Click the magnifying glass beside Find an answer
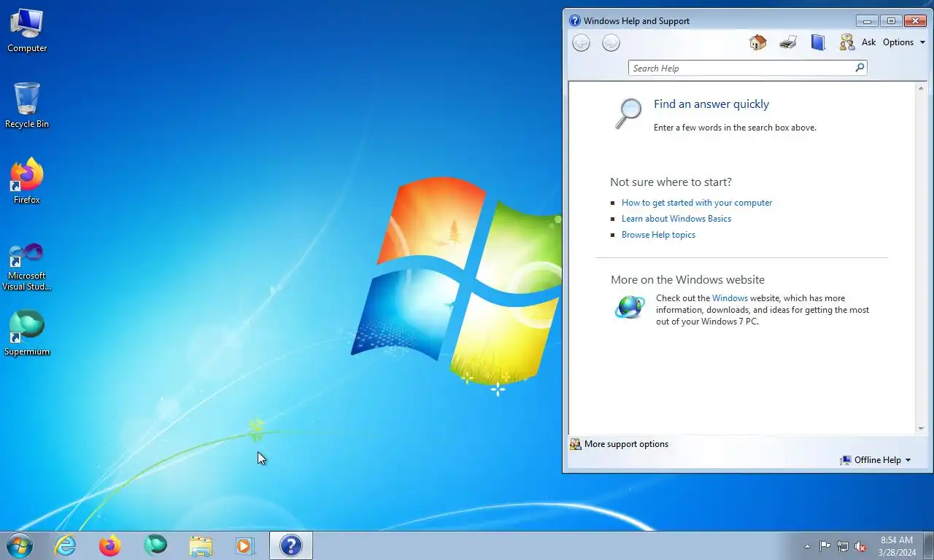This screenshot has height=560, width=934. pyautogui.click(x=628, y=114)
